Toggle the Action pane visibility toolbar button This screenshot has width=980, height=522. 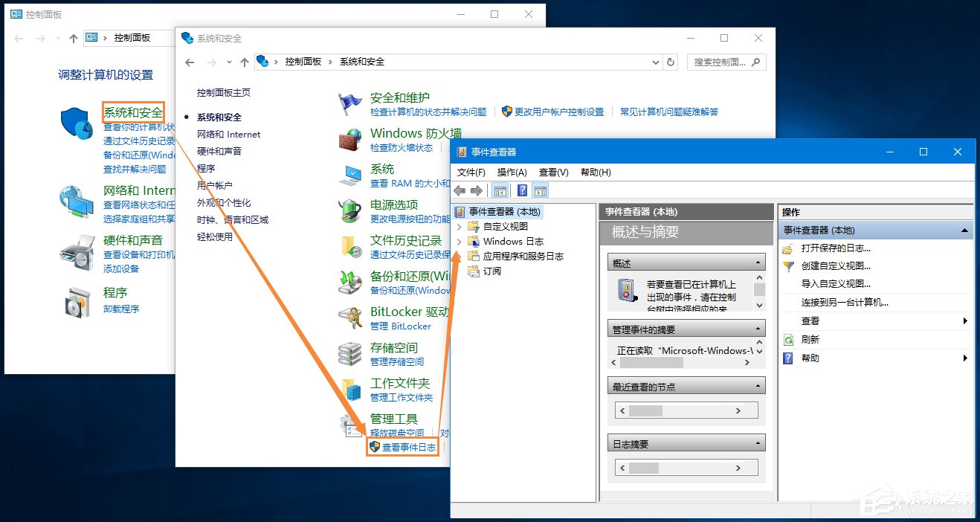[541, 190]
